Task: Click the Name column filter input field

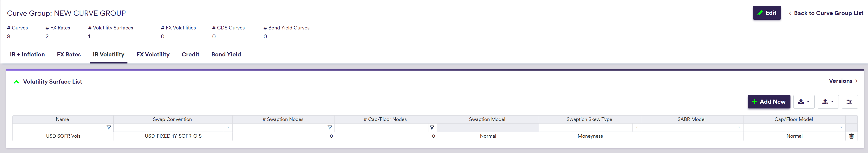Action: pyautogui.click(x=59, y=128)
